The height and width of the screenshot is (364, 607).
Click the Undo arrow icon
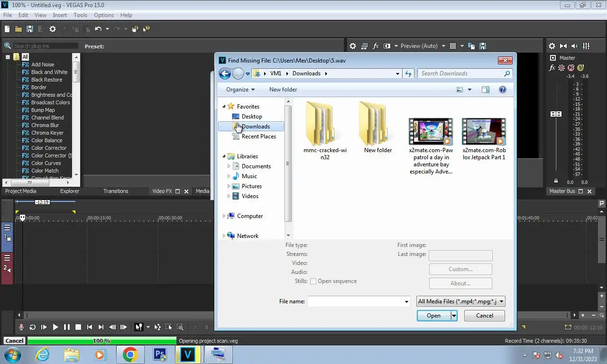(x=98, y=29)
